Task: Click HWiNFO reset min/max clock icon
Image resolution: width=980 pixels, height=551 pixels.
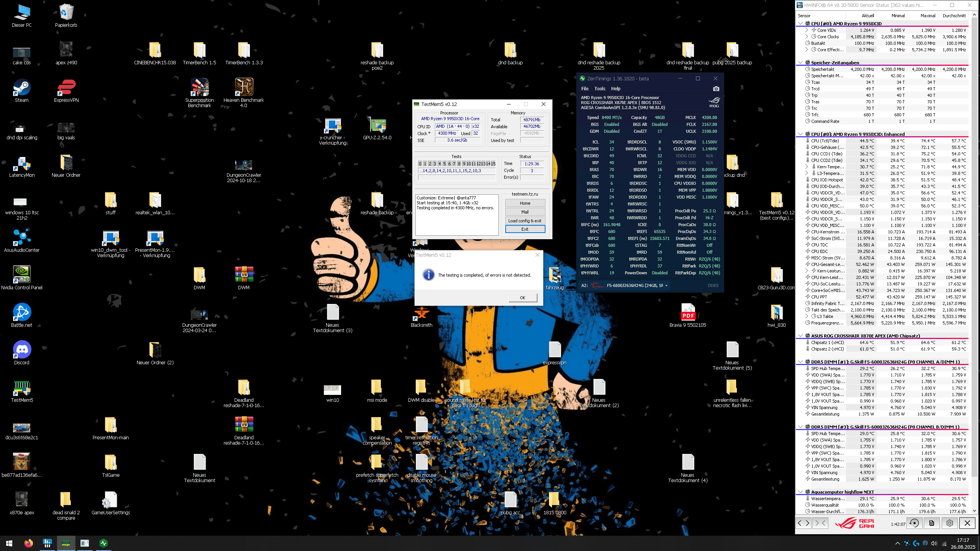Action: pyautogui.click(x=914, y=523)
